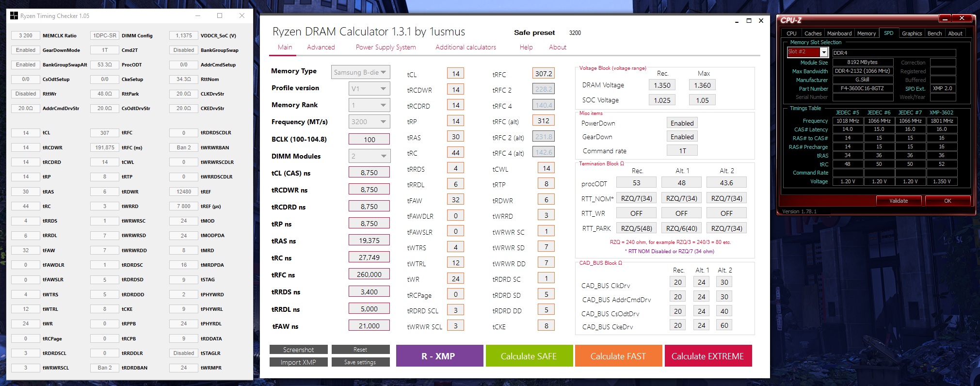
Task: Click the tWR value 24 in DRAM Calculator
Action: 455,279
